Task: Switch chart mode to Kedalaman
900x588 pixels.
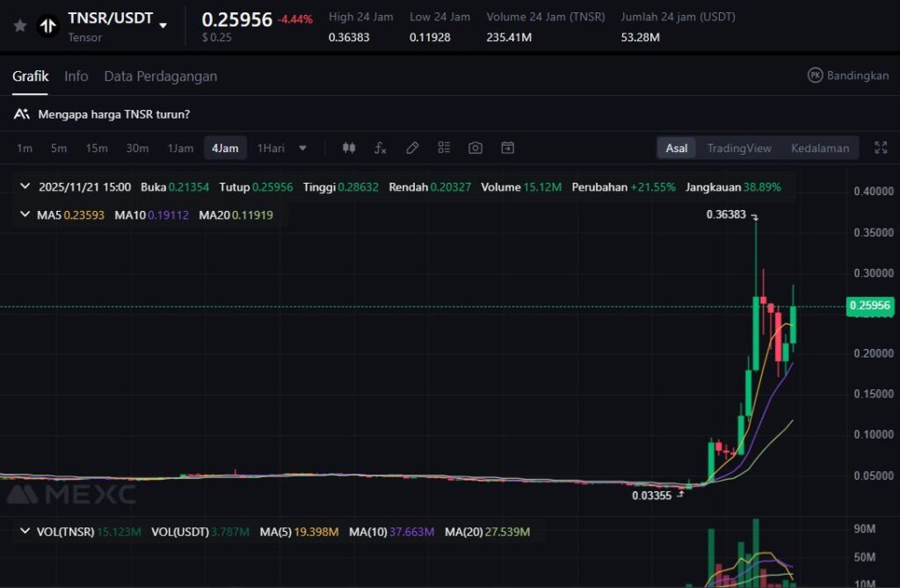Action: point(819,148)
